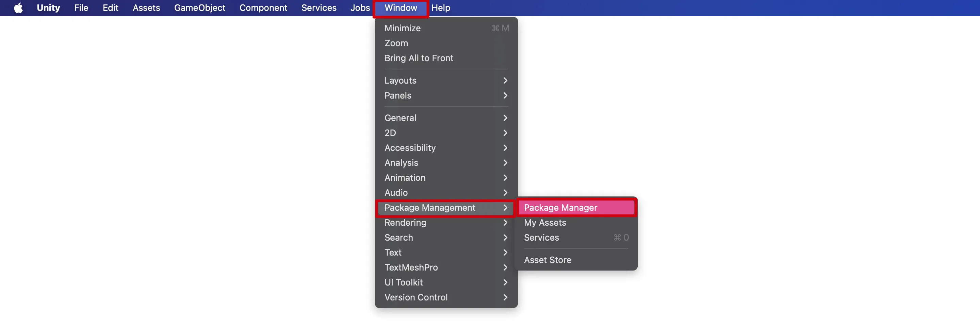Expand the Analysis submenu
The height and width of the screenshot is (329, 980).
(x=446, y=162)
